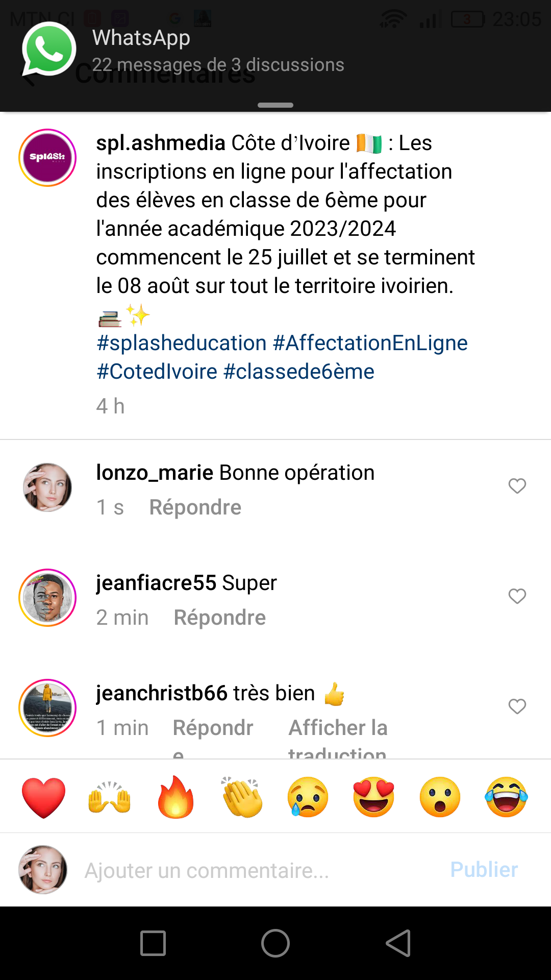Tap the heart-eyes emoji reaction
The width and height of the screenshot is (551, 980).
pos(374,797)
